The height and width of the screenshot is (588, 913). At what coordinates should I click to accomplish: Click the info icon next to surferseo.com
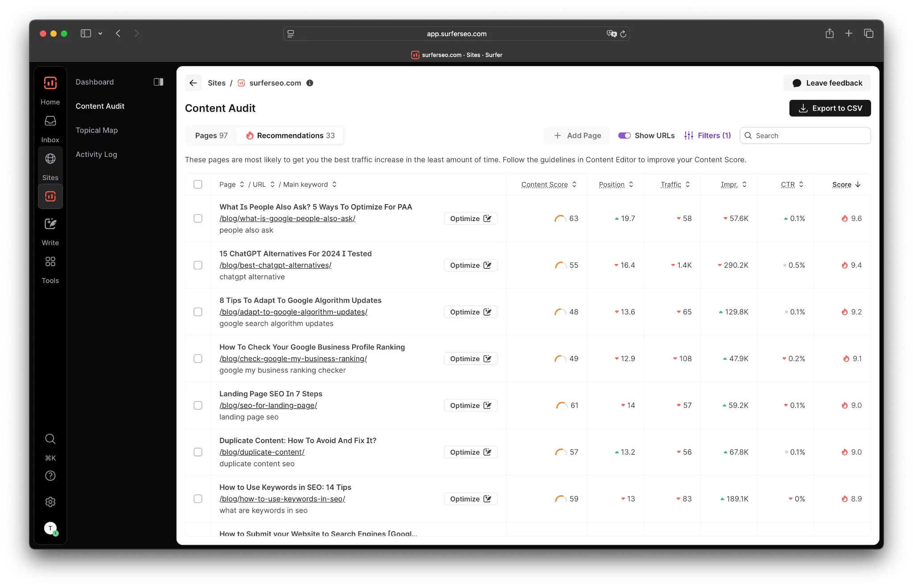pyautogui.click(x=310, y=83)
